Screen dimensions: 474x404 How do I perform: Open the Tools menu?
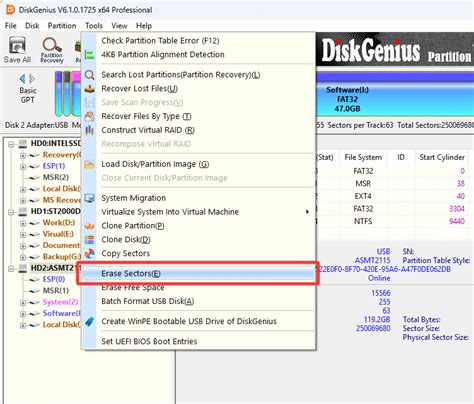pos(94,26)
